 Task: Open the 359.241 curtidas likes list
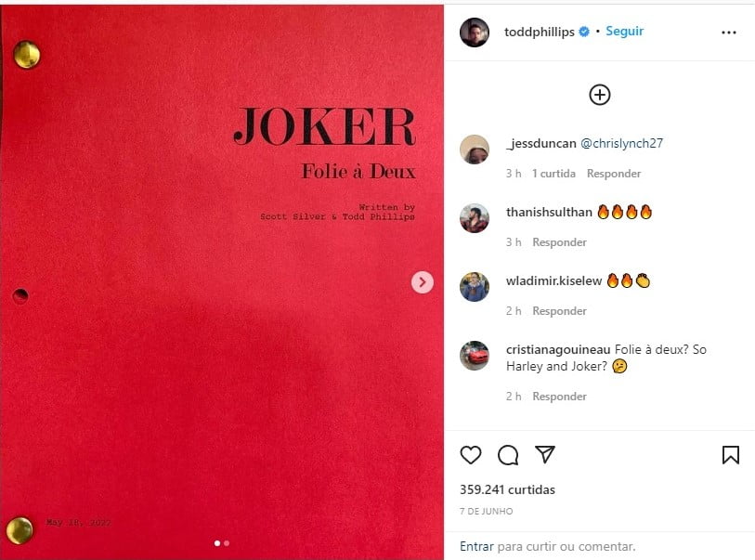point(507,489)
